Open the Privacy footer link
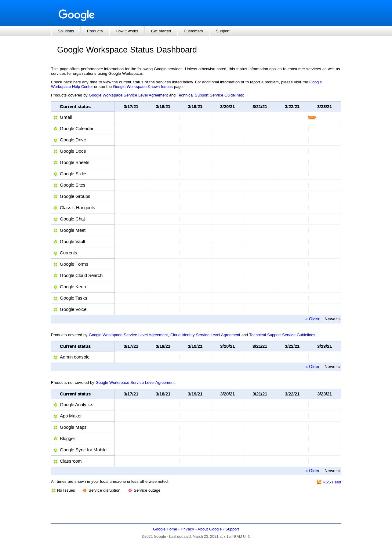The image size is (392, 539). 187,529
